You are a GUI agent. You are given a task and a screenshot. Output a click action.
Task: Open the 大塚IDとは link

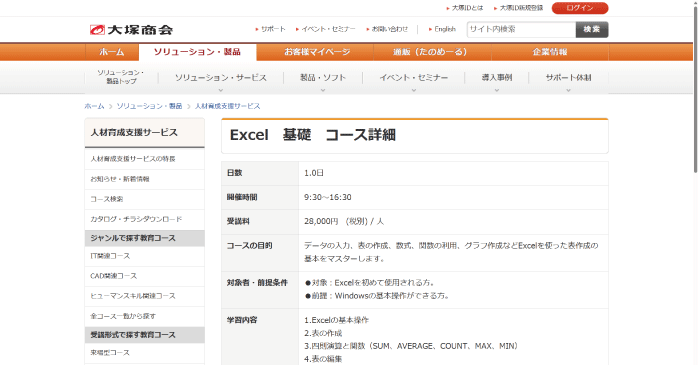pos(467,8)
